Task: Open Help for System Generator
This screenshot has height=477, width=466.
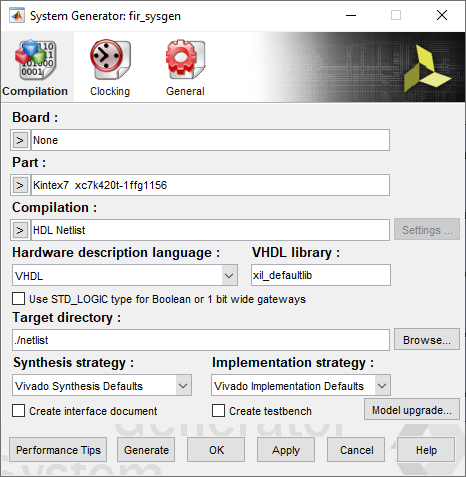Action: tap(426, 450)
